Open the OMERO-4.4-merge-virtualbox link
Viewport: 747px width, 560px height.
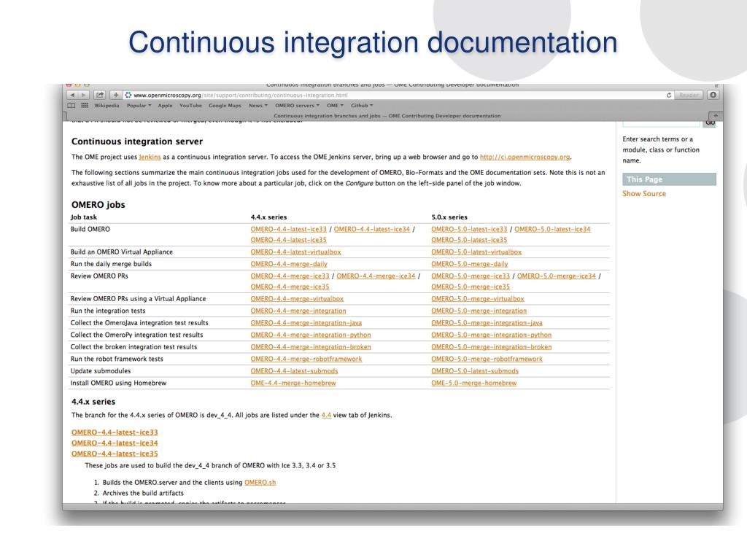point(298,298)
